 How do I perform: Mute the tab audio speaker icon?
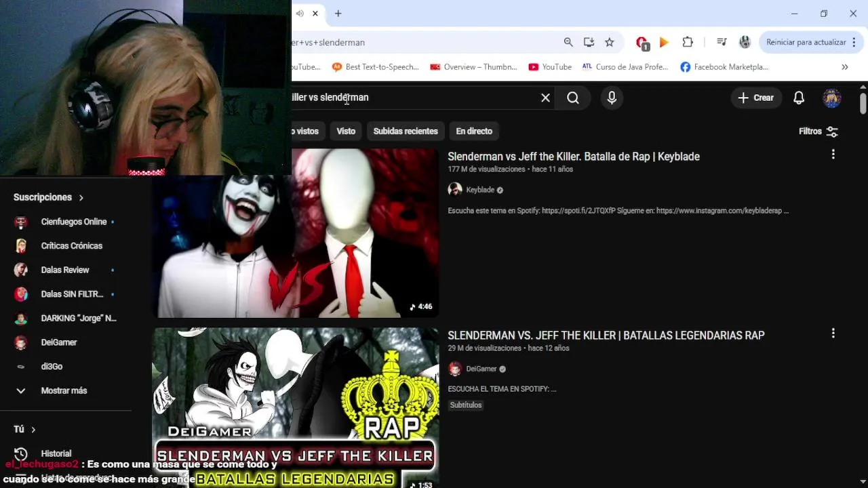pyautogui.click(x=300, y=14)
